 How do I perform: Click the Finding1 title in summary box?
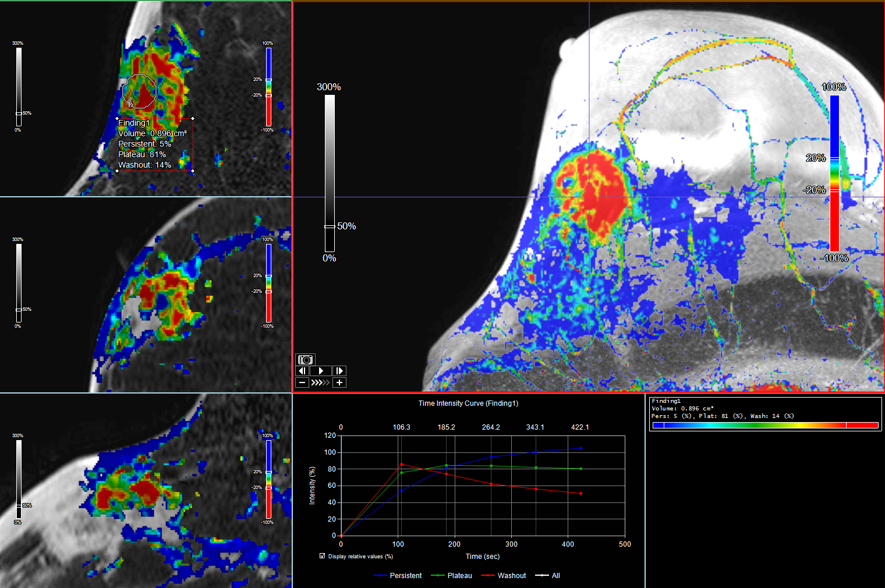click(x=666, y=401)
